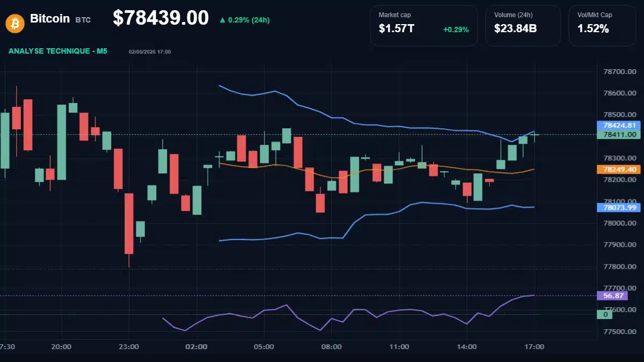Click the BTC ticker symbol
Viewport: 644px width, 362px height.
point(83,20)
